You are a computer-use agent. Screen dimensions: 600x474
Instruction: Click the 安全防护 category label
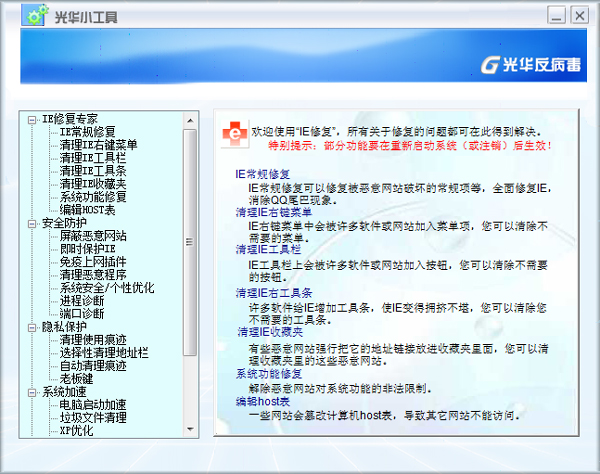tap(64, 223)
